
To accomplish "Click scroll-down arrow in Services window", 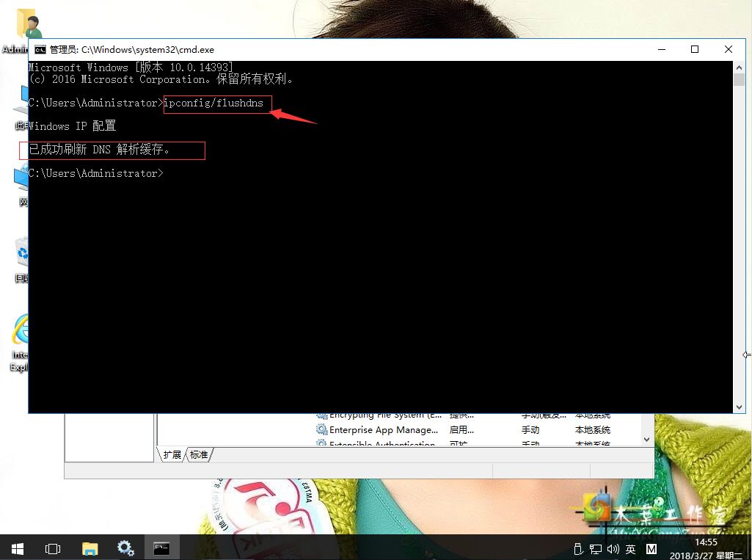I will tap(646, 439).
